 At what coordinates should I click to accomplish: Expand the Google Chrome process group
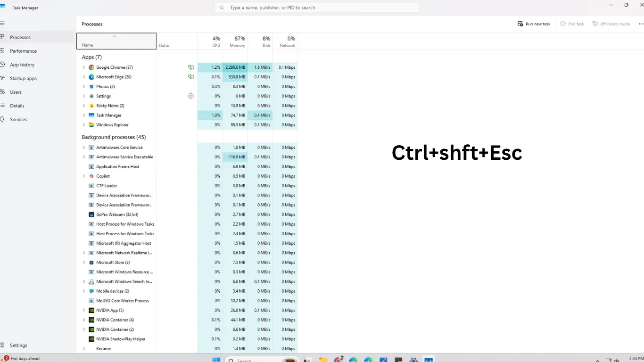pos(84,67)
